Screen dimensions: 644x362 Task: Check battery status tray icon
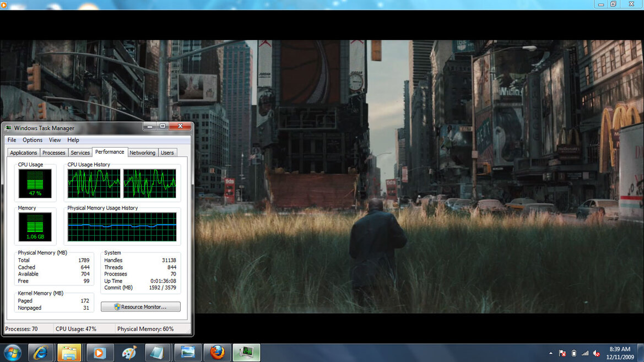(x=574, y=353)
